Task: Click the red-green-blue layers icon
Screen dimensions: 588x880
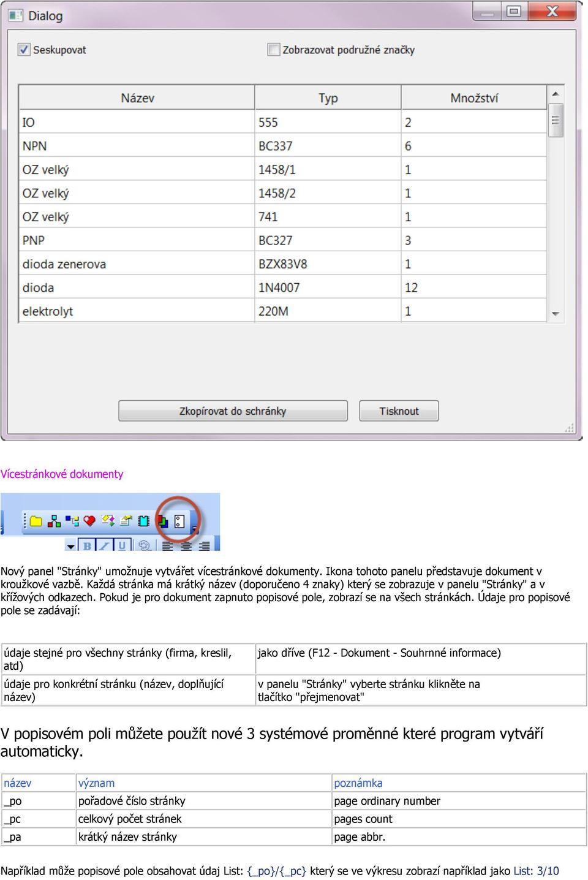Action: point(162,521)
